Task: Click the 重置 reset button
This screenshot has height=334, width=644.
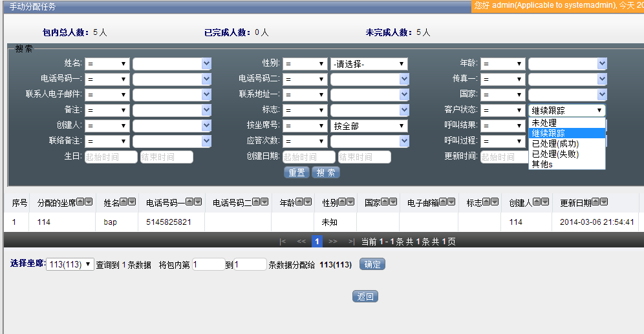Action: 296,172
